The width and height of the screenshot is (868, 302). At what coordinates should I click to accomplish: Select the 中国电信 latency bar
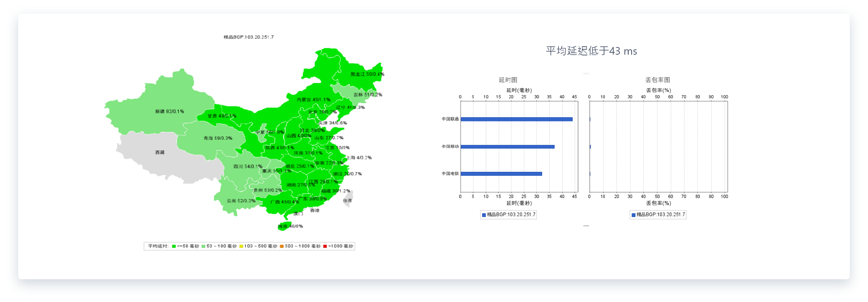click(x=501, y=174)
